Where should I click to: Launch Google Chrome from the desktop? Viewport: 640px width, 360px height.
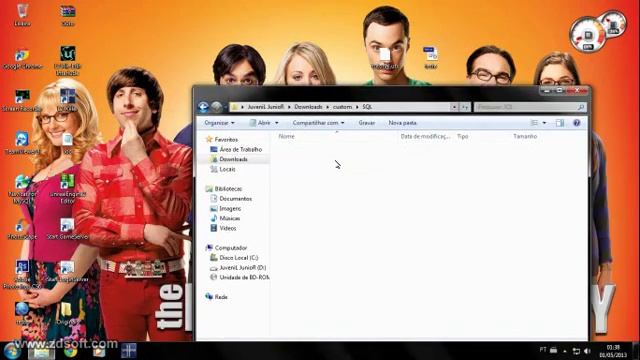(22, 59)
